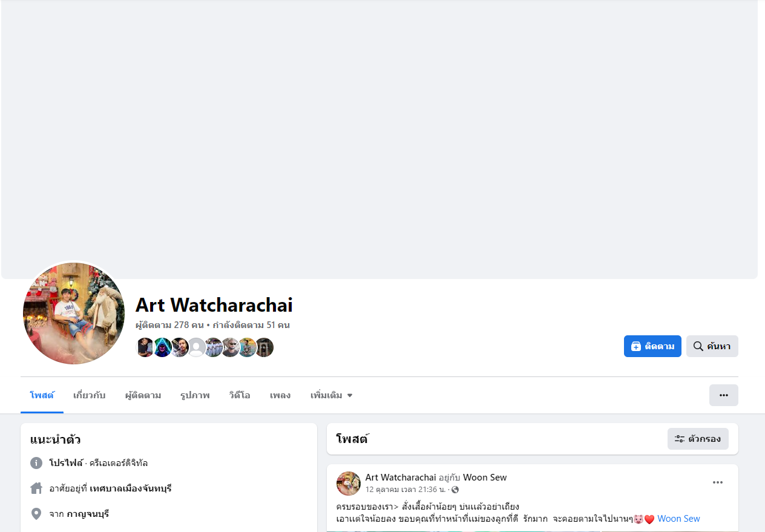Open the post options three-dot menu

pyautogui.click(x=718, y=482)
